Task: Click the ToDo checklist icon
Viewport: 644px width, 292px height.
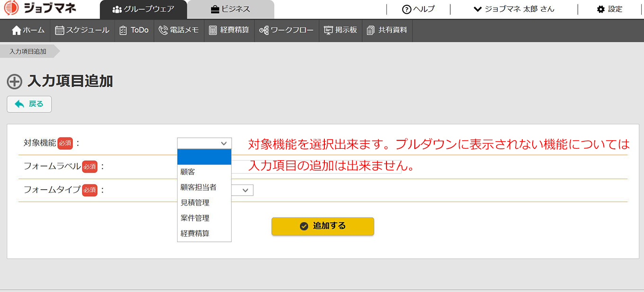Action: coord(123,30)
